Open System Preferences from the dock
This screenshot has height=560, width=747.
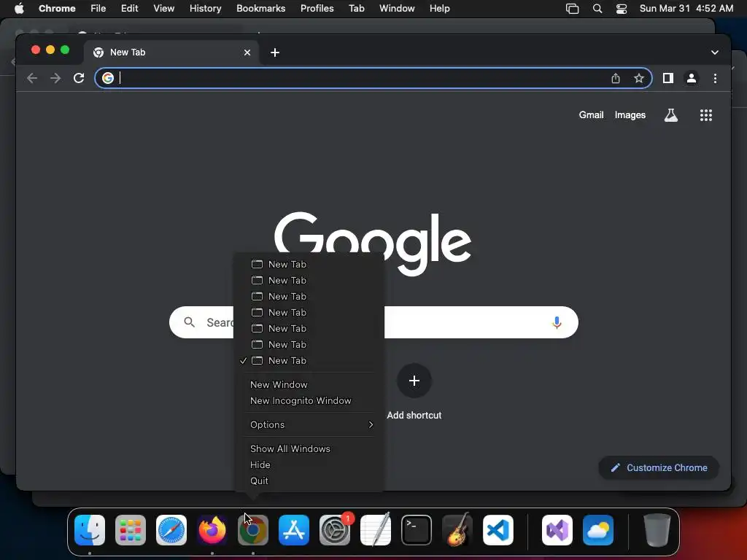(334, 530)
